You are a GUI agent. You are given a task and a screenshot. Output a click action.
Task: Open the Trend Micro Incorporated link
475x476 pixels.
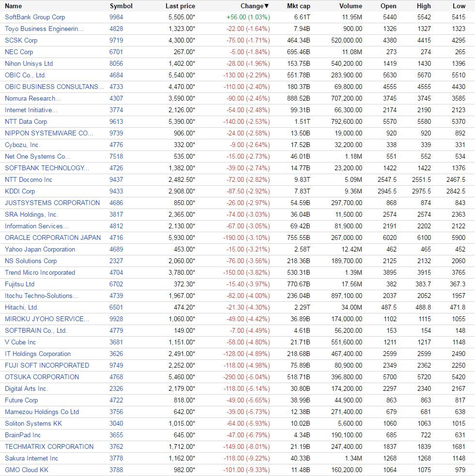pos(40,273)
